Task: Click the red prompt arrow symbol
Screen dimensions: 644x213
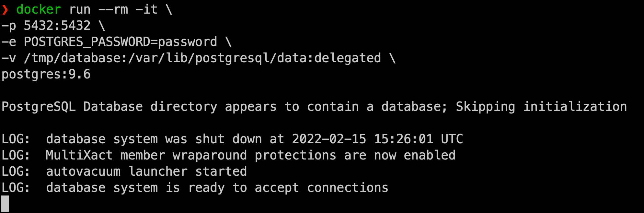Action: (5, 10)
